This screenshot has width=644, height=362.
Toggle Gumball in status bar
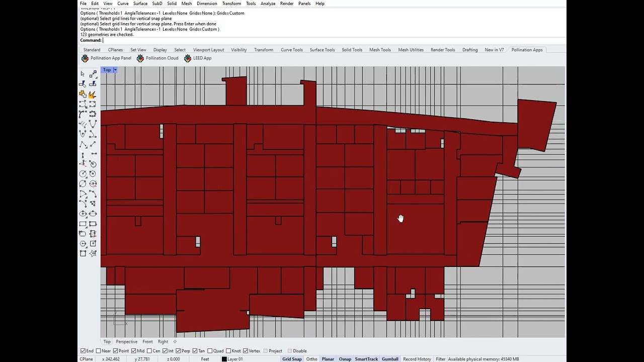(x=390, y=359)
